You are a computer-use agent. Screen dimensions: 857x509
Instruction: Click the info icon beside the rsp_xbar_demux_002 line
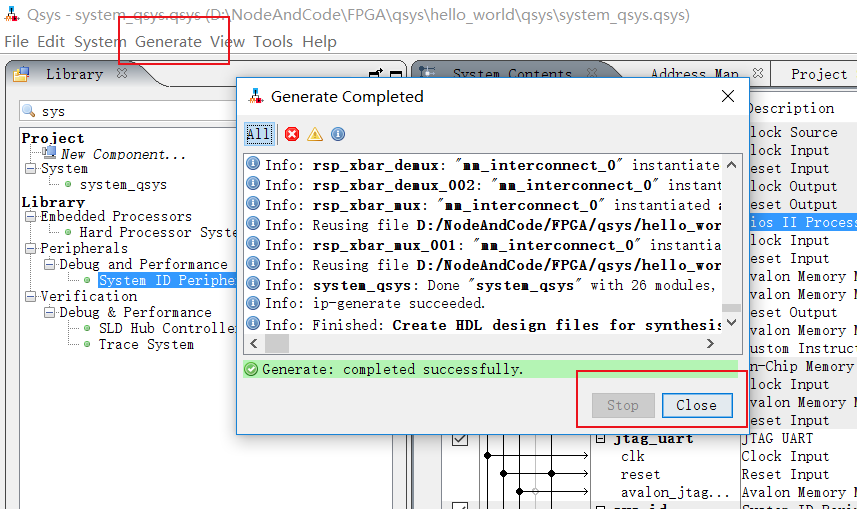coord(253,183)
